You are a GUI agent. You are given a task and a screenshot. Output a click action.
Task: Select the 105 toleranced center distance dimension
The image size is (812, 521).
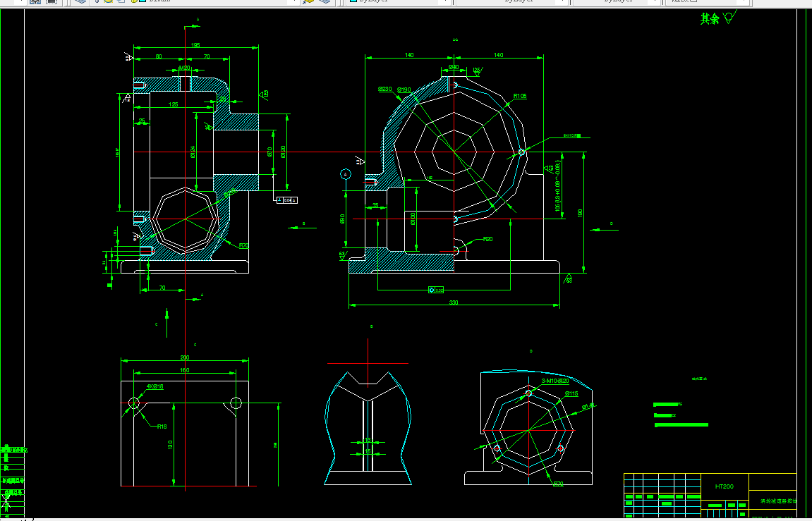(558, 185)
